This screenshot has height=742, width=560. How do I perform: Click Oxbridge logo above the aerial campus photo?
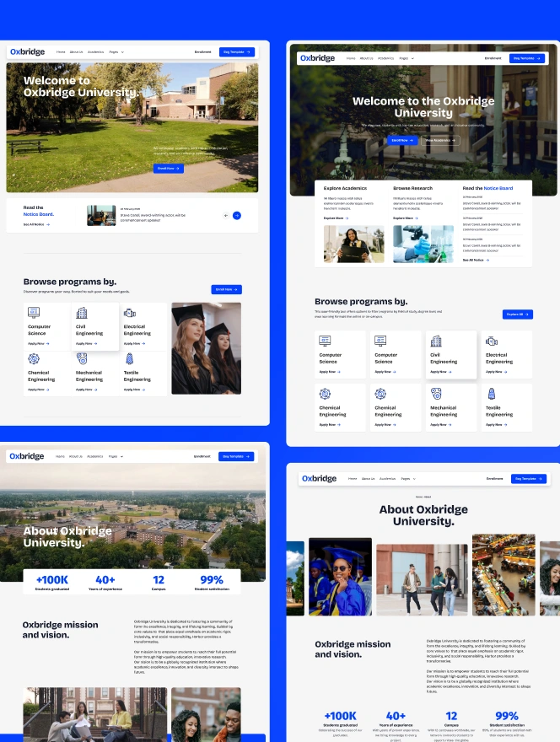tap(27, 456)
